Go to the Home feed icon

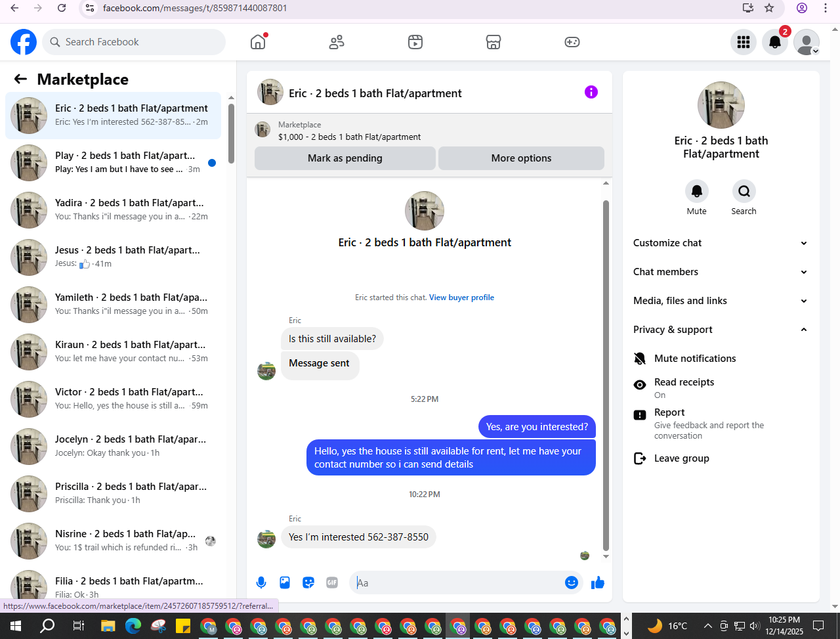tap(258, 42)
